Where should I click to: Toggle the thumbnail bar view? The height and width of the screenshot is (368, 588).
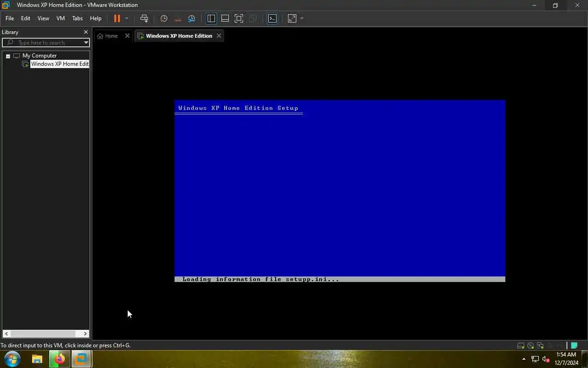click(225, 18)
